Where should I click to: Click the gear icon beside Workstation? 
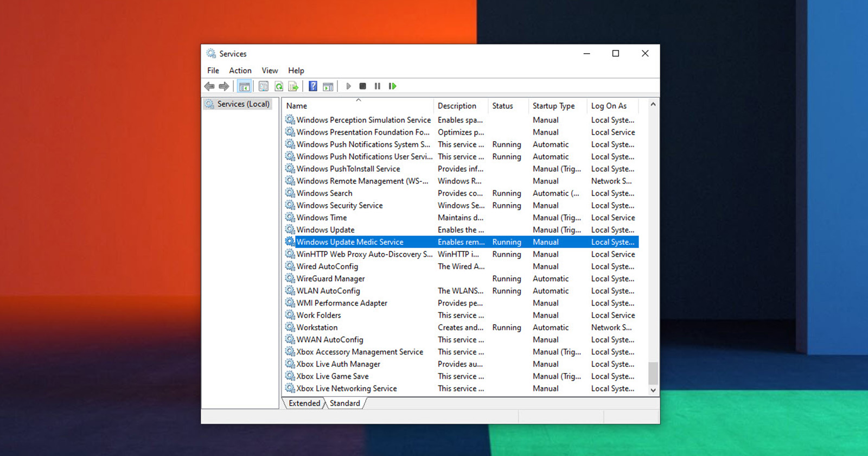(290, 327)
